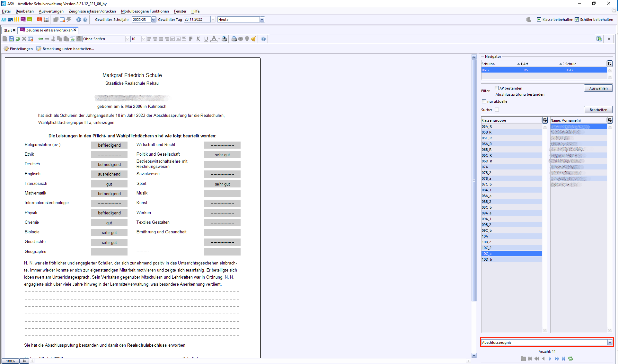
Task: Select class group 09B_2
Action: coord(511,225)
